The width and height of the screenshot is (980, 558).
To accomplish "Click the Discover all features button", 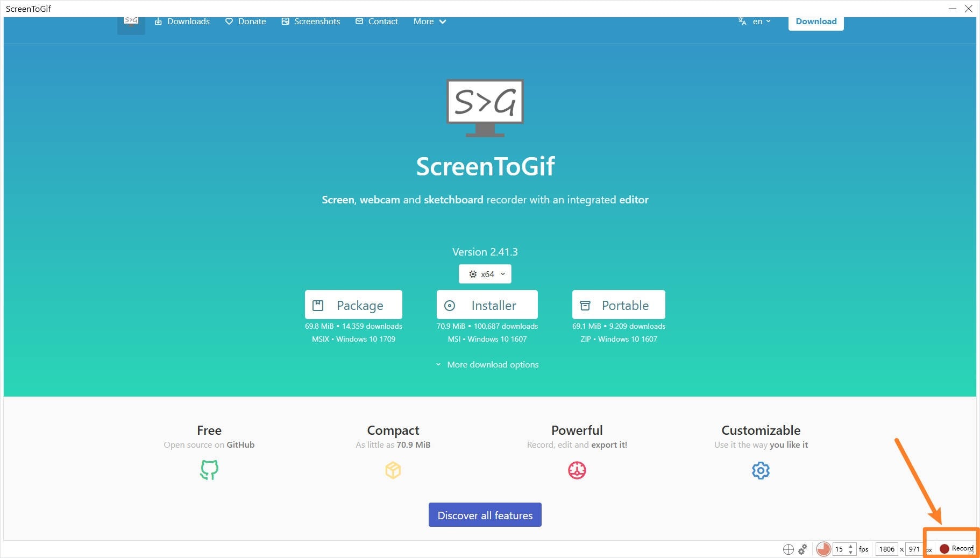I will click(x=485, y=515).
